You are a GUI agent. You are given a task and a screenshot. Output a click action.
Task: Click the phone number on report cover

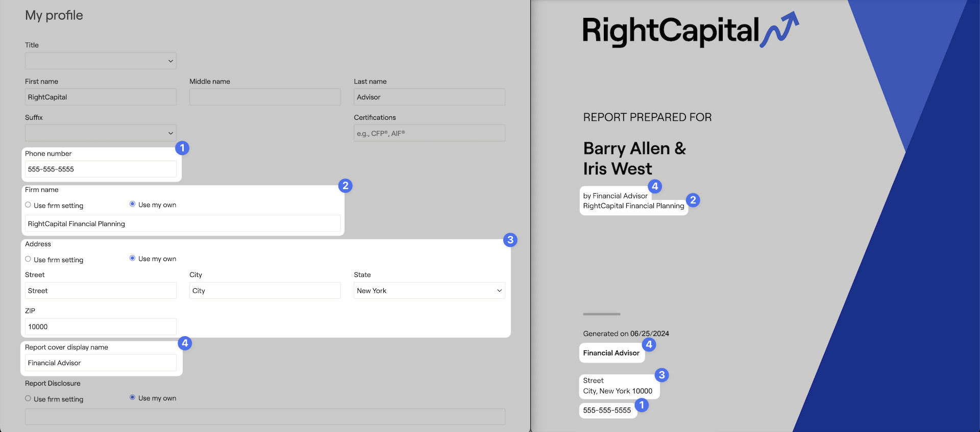(607, 410)
